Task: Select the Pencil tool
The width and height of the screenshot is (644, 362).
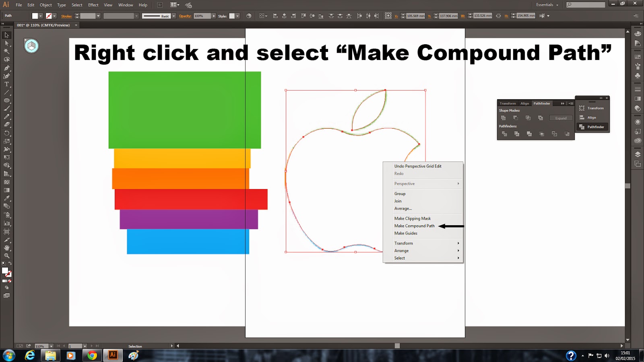Action: tap(7, 117)
